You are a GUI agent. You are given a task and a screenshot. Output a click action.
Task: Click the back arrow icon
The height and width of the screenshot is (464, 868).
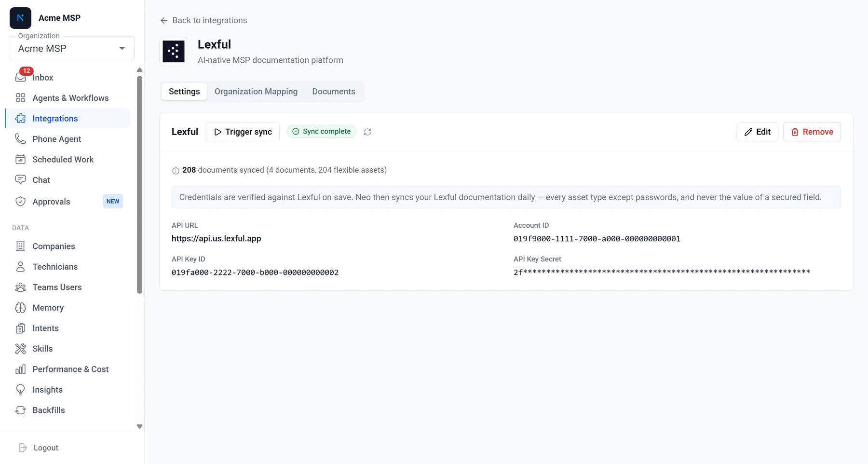coord(164,20)
